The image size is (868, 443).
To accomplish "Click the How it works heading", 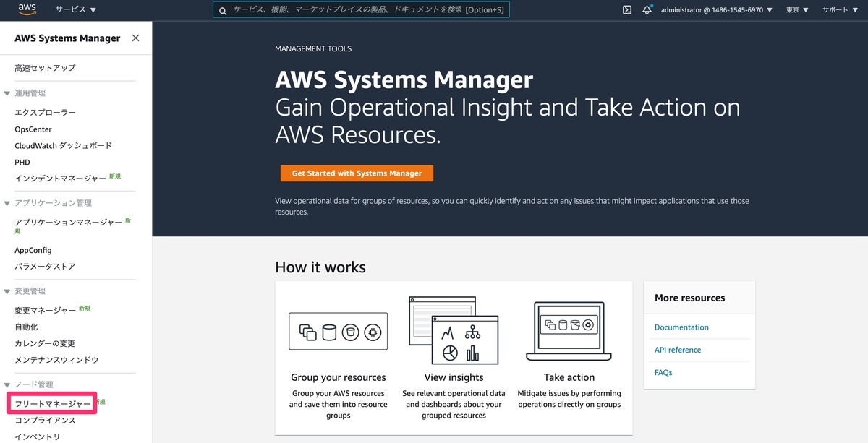I will [320, 267].
